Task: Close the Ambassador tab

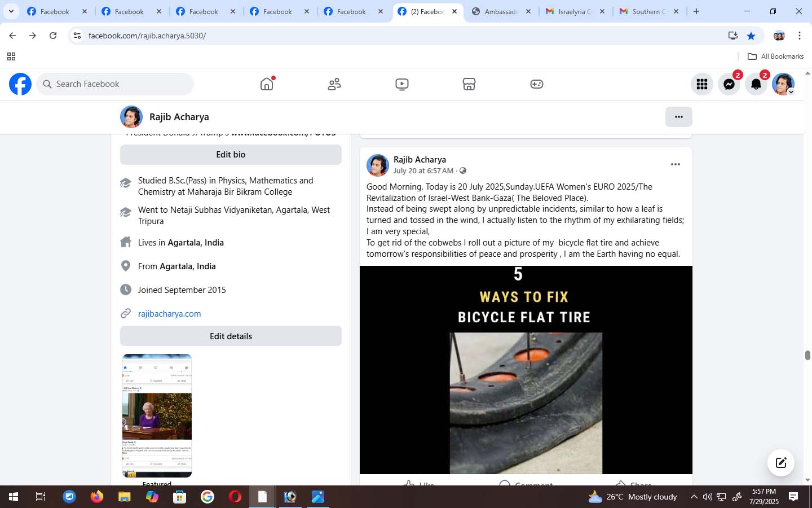Action: click(528, 11)
